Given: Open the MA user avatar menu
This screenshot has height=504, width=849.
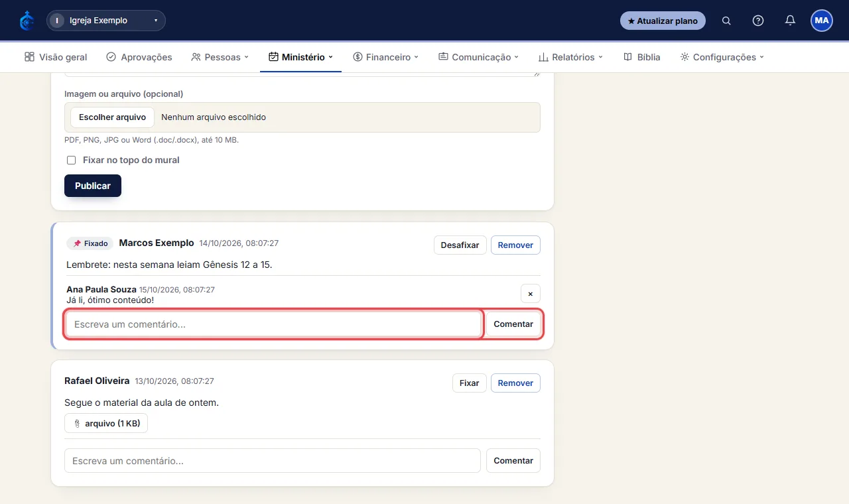Looking at the screenshot, I should 822,21.
